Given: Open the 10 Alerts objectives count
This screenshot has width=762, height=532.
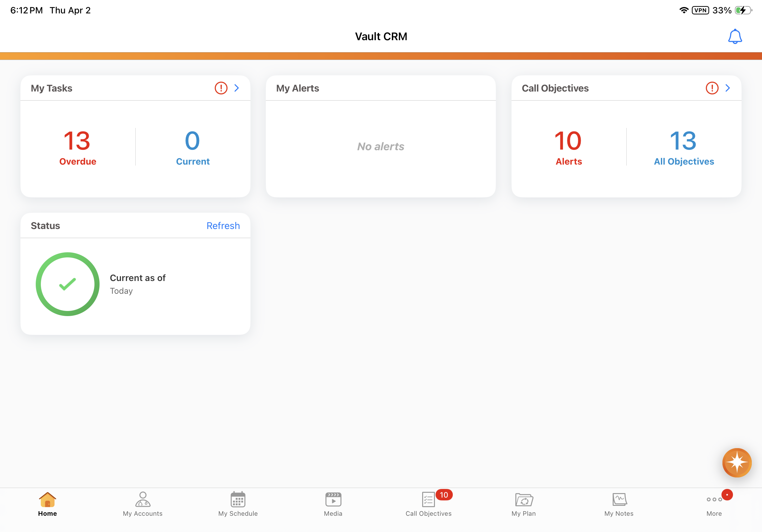Looking at the screenshot, I should 569,147.
